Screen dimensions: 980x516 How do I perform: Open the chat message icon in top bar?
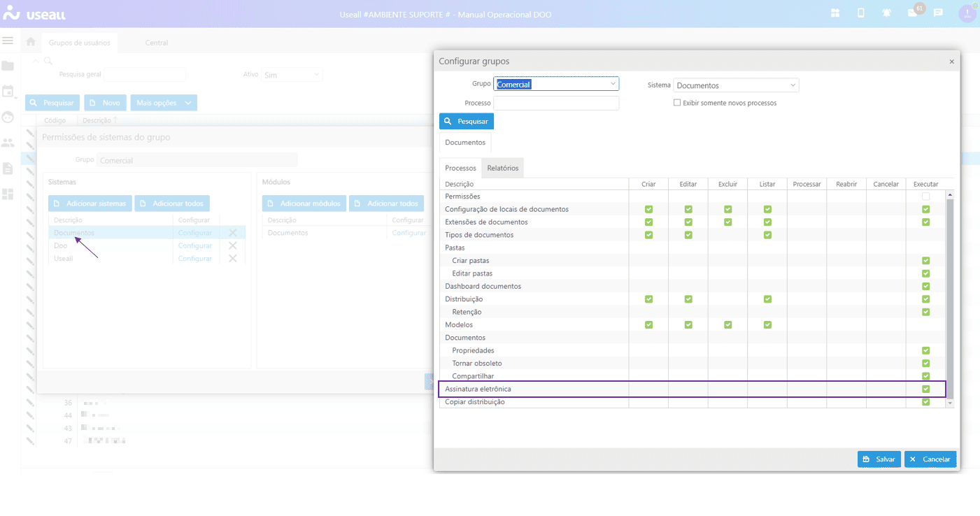[938, 13]
